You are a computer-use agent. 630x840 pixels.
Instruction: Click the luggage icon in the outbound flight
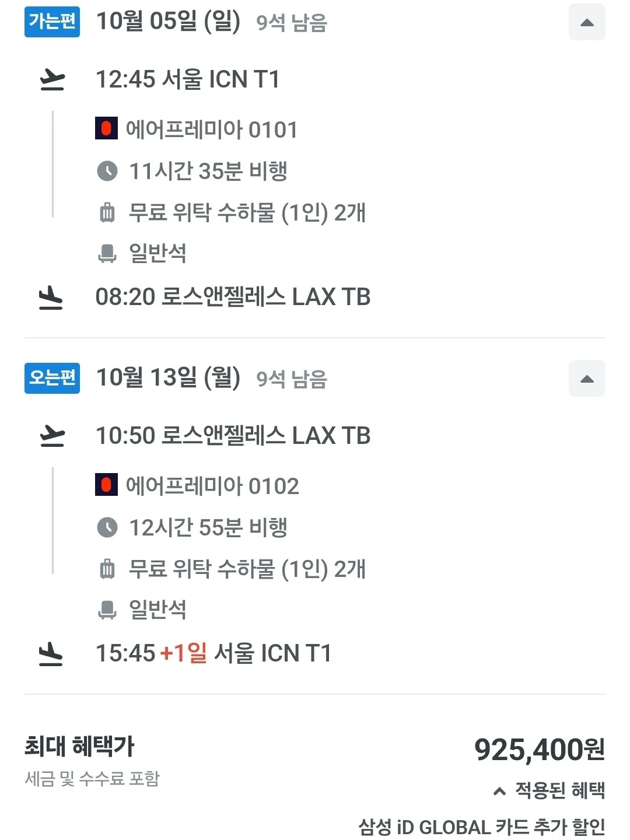pyautogui.click(x=107, y=212)
